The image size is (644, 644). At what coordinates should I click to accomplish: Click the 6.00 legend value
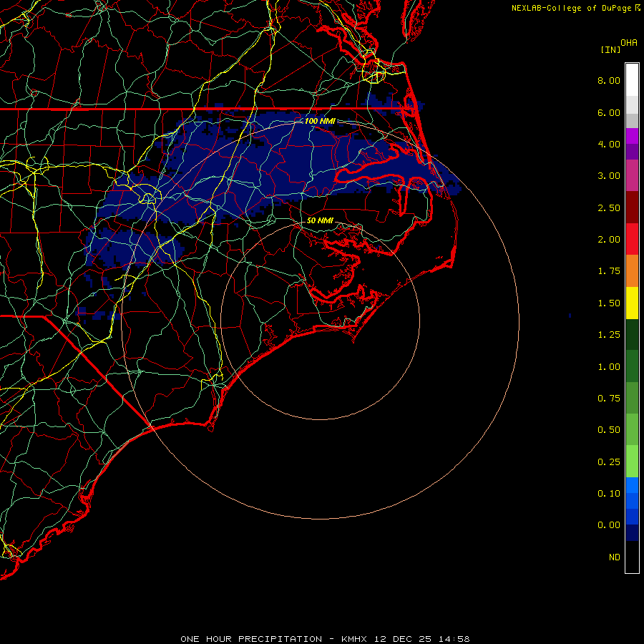(x=609, y=112)
